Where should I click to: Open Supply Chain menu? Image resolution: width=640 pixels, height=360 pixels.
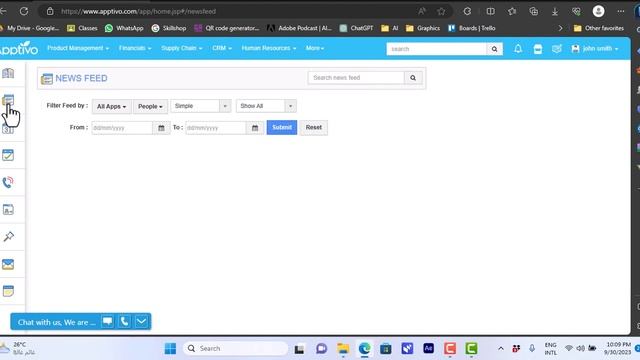coord(182,48)
